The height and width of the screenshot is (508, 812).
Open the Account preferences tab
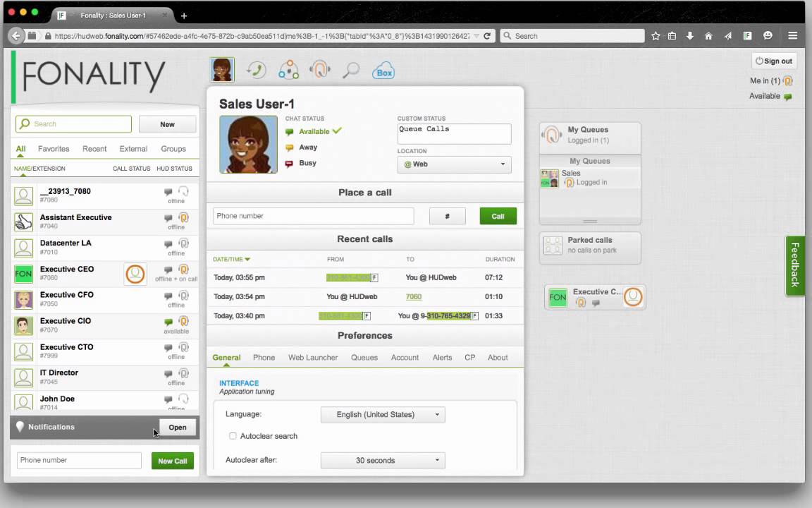(405, 358)
